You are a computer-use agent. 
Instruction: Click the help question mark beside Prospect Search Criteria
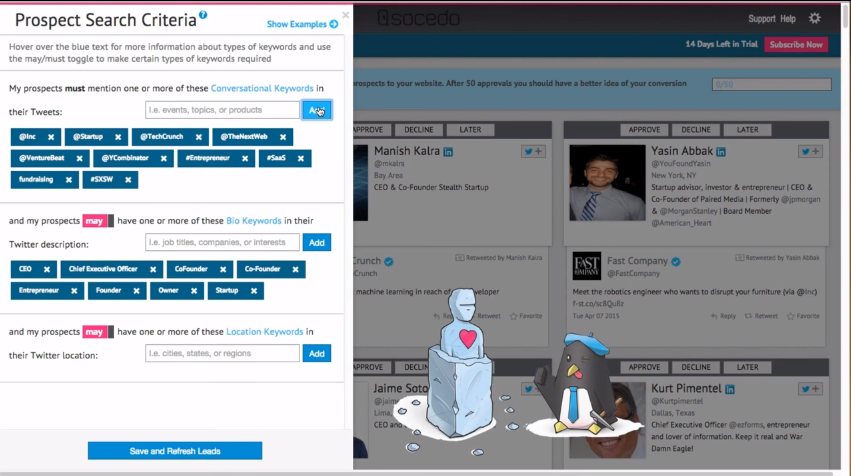[203, 15]
